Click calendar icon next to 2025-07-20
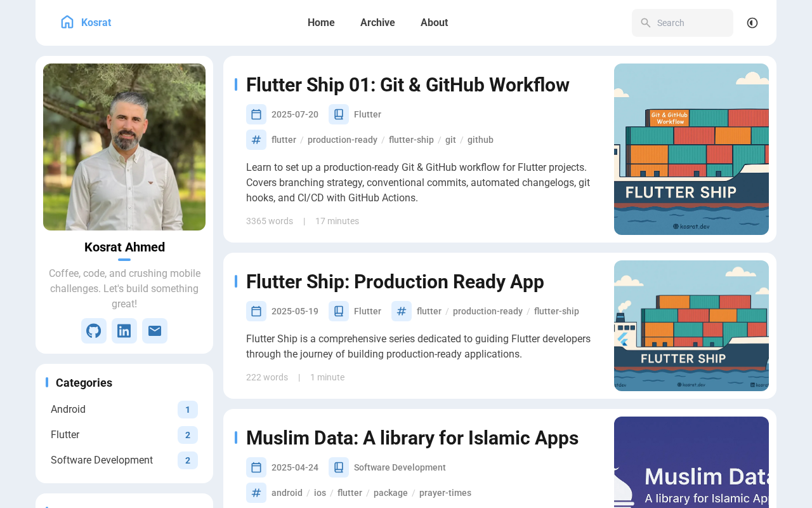This screenshot has height=508, width=812. (x=256, y=114)
